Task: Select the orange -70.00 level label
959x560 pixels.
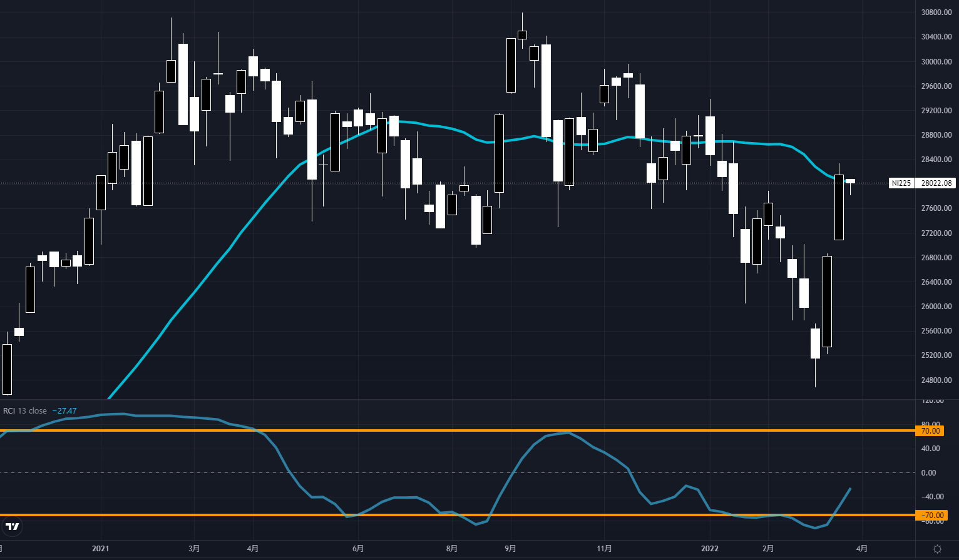Action: point(930,516)
